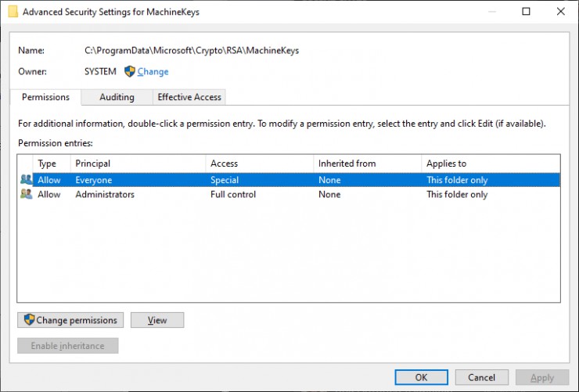Image resolution: width=579 pixels, height=392 pixels.
Task: Close the Advanced Security Settings window
Action: pyautogui.click(x=561, y=12)
